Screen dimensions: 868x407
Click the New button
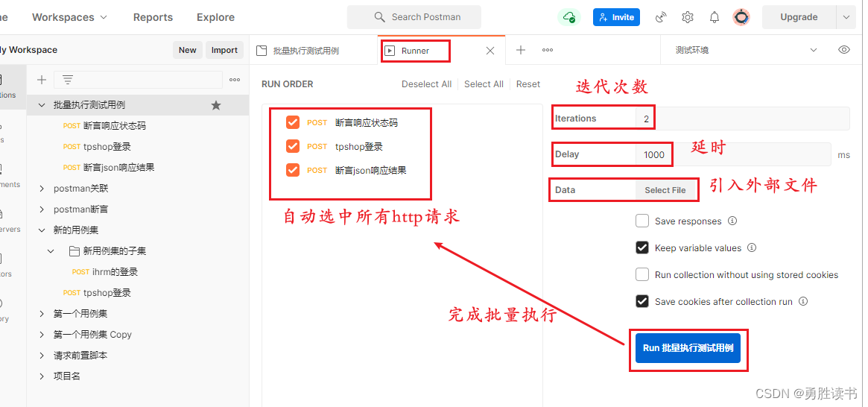point(187,50)
